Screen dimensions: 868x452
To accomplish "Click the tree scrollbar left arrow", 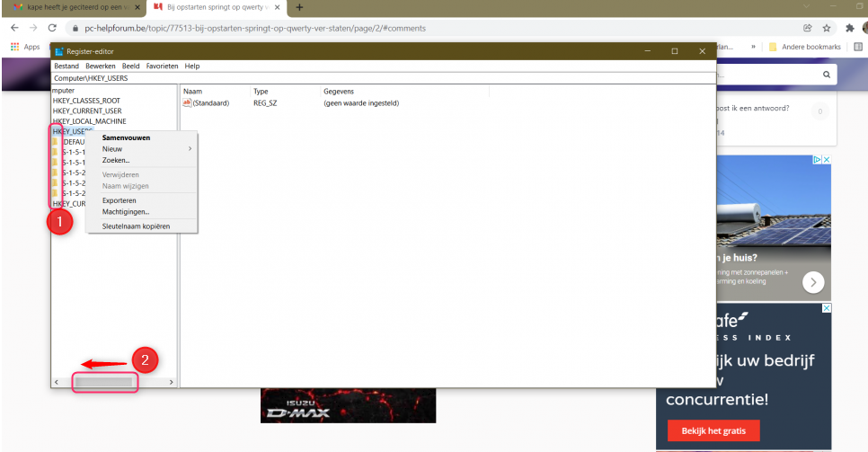I will (57, 382).
